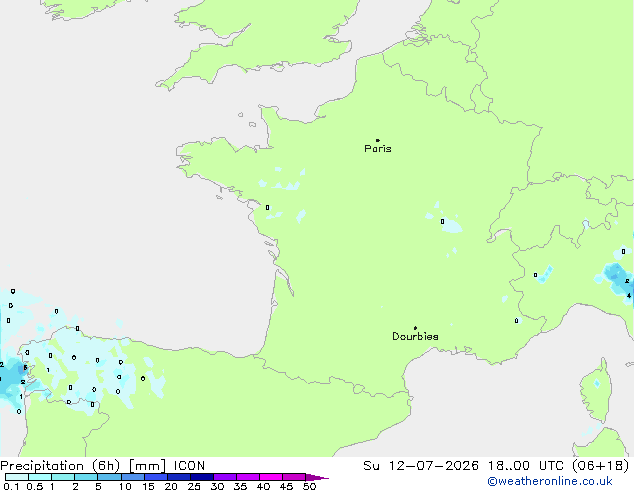Open the weatheronline.co.uk link
The image size is (634, 490).
pyautogui.click(x=550, y=481)
